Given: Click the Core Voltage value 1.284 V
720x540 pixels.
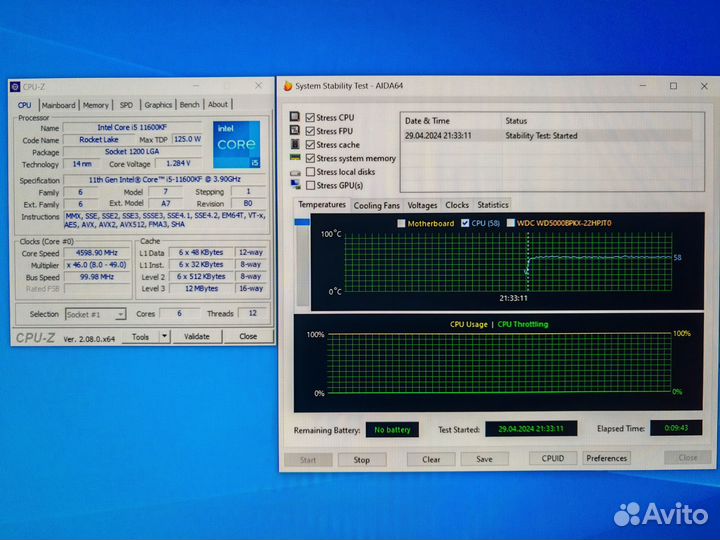Looking at the screenshot, I should click(178, 163).
